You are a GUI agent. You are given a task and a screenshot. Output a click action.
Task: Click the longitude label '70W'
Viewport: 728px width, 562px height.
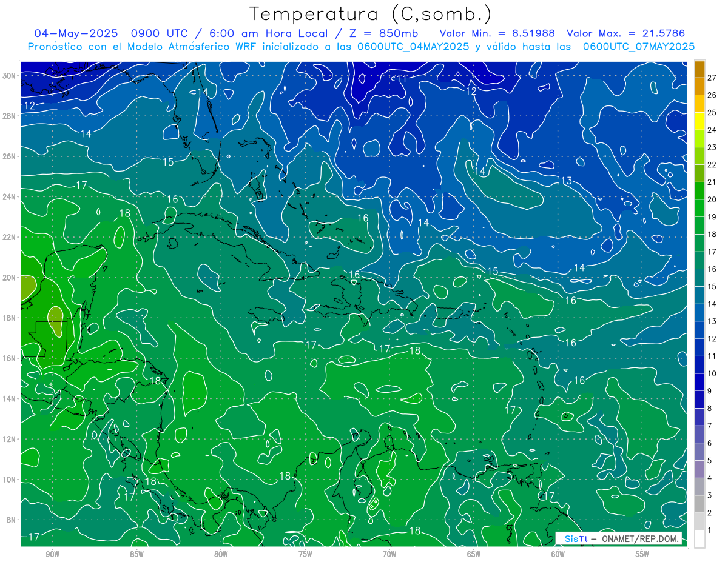pos(389,554)
